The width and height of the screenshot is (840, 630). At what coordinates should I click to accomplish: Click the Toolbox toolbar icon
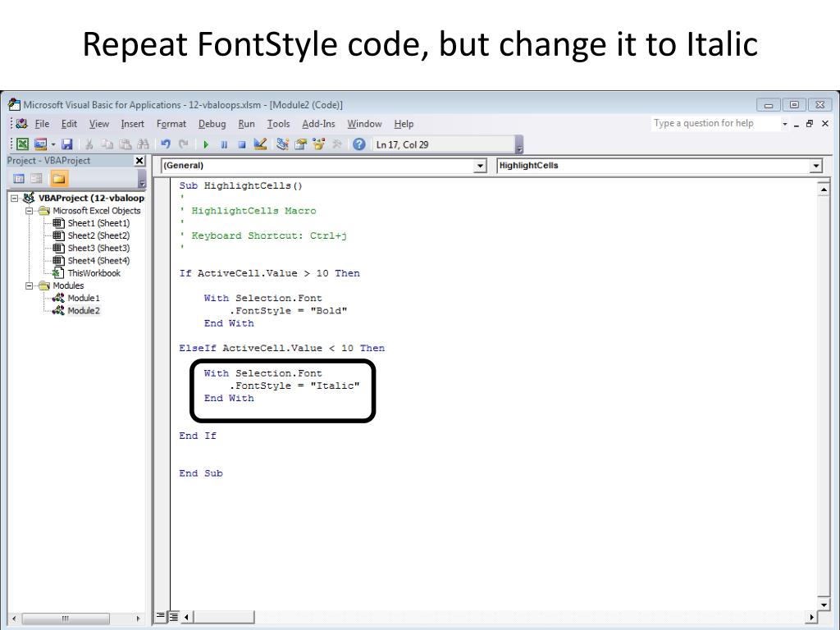coord(337,144)
